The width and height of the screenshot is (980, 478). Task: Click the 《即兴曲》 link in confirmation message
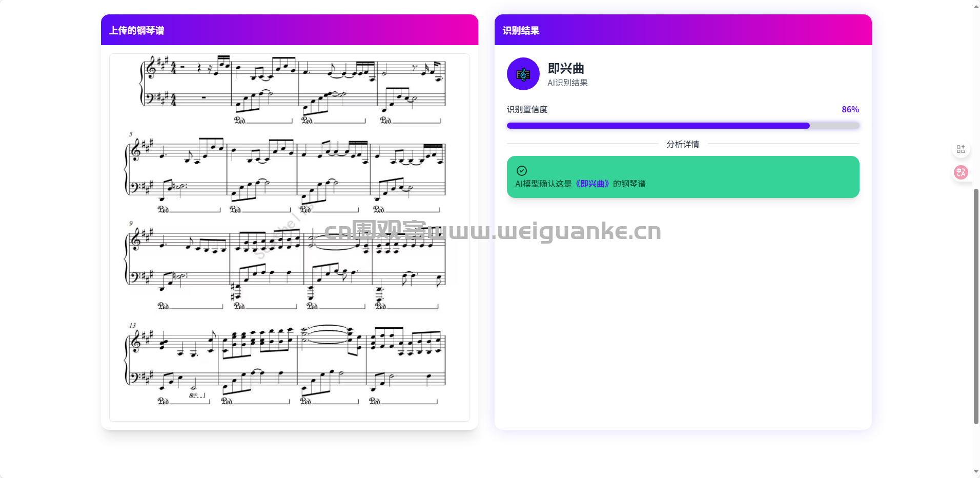592,184
